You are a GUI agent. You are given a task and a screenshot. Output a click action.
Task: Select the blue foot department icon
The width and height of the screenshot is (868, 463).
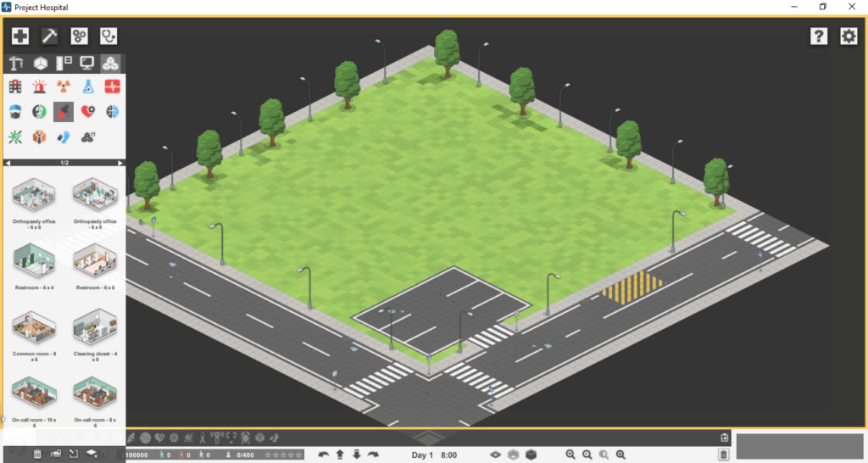click(x=64, y=137)
